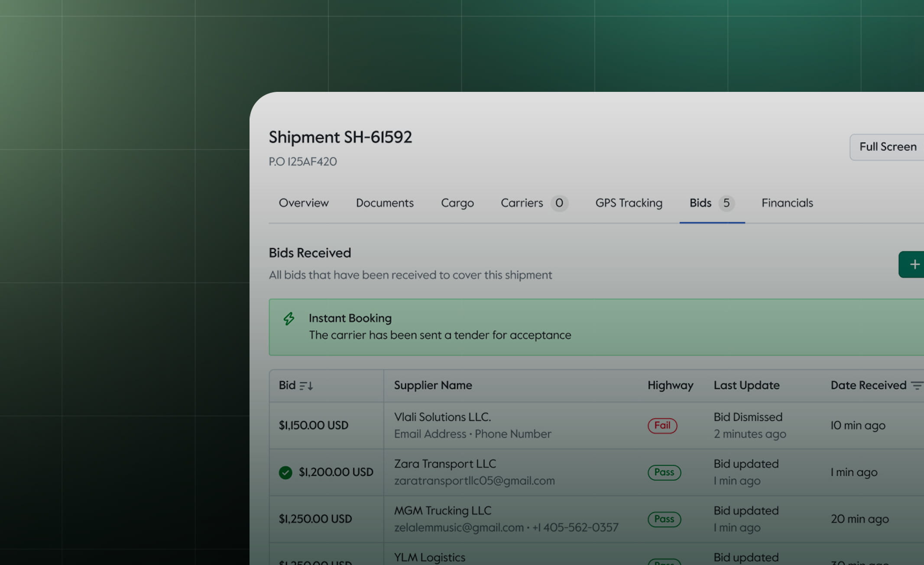Open the GPS Tracking tab

(x=629, y=203)
